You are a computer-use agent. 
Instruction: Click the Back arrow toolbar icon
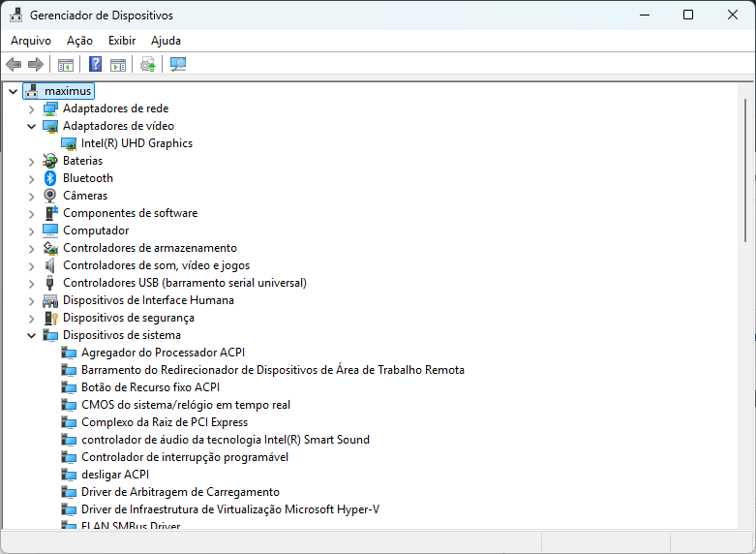click(14, 64)
